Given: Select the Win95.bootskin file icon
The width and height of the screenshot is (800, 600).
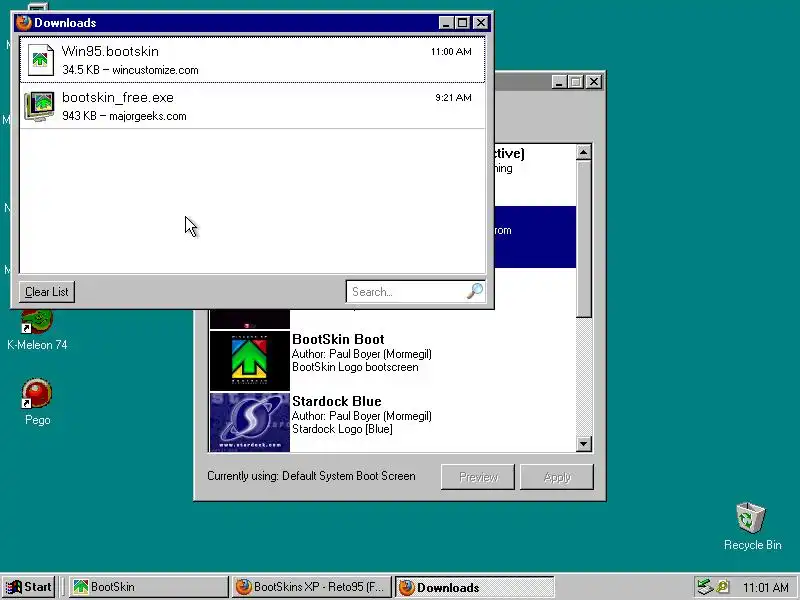Looking at the screenshot, I should [x=40, y=60].
